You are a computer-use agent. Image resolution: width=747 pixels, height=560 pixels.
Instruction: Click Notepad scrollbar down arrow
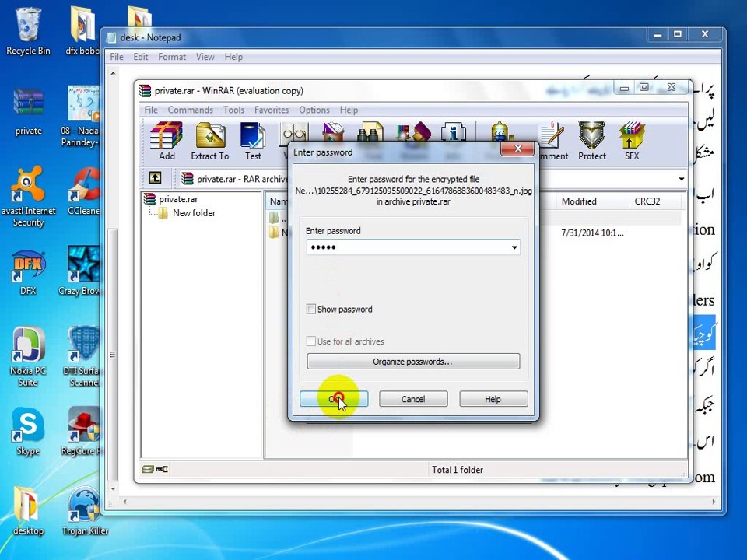(x=113, y=489)
